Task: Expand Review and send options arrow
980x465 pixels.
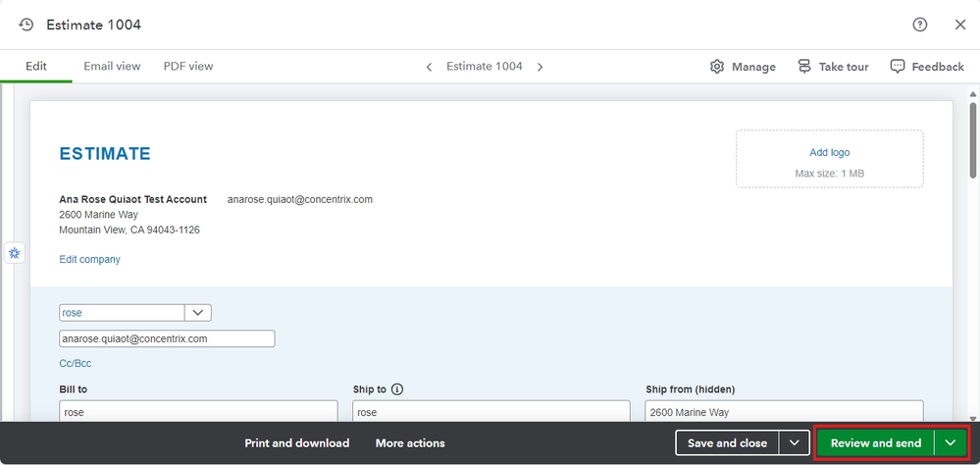Action: coord(951,443)
